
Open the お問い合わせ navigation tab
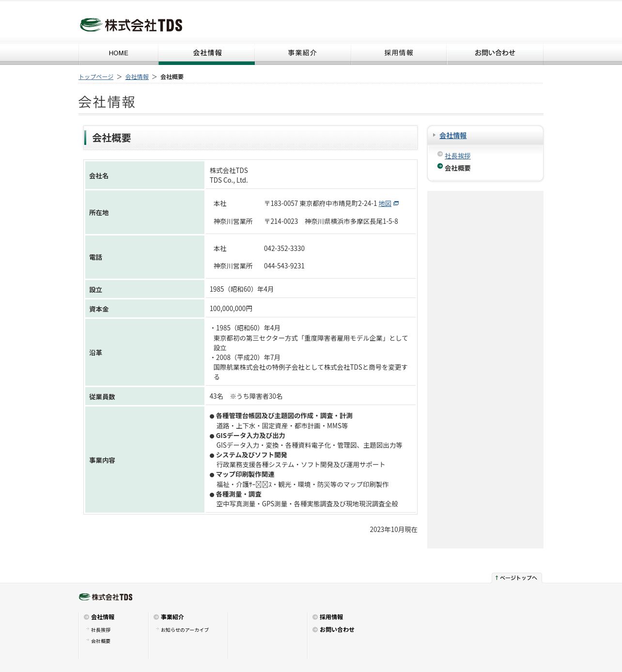[x=495, y=53]
